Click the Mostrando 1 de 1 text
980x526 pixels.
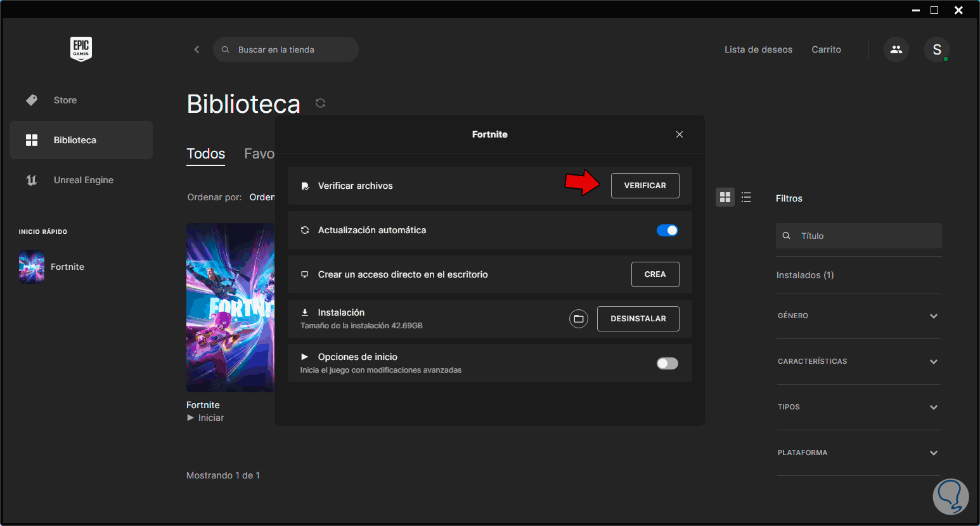223,475
